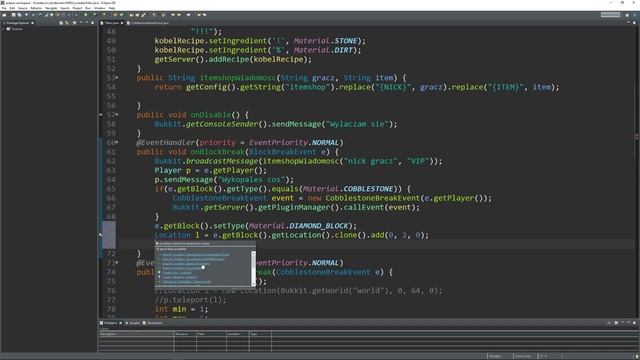Collapse the fold marker at line 60
640x360 pixels.
tap(117, 142)
